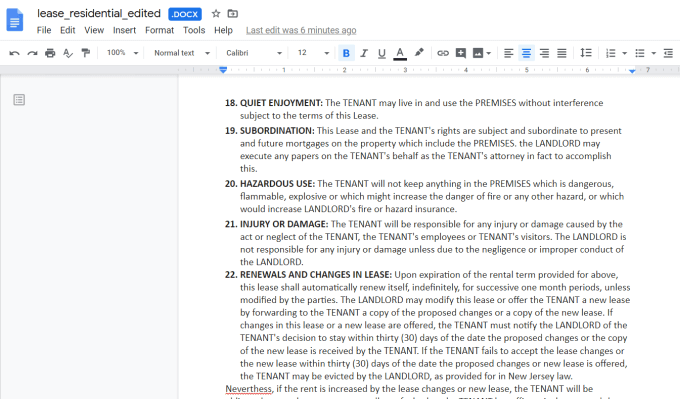This screenshot has height=399, width=680.
Task: Open the font size 12 dropdown
Action: (313, 53)
